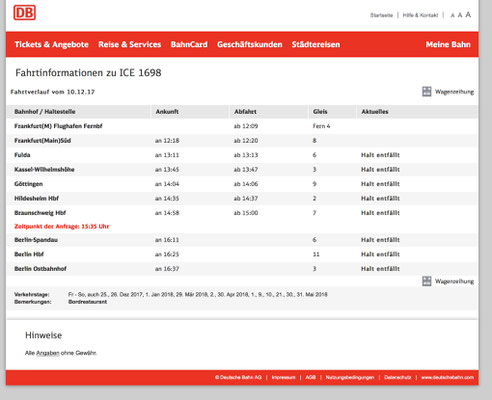Open top Wagenreihung coach icon
492x400 pixels.
point(427,91)
